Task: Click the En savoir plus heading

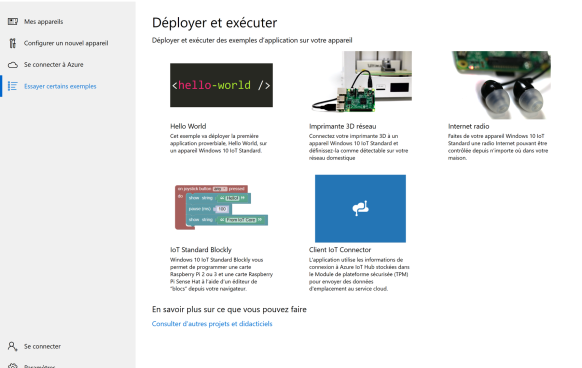Action: tap(229, 309)
